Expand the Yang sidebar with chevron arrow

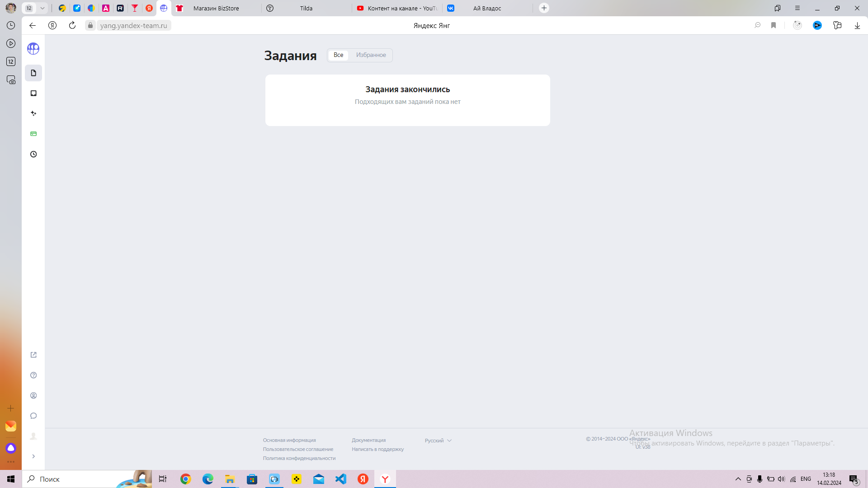33,456
